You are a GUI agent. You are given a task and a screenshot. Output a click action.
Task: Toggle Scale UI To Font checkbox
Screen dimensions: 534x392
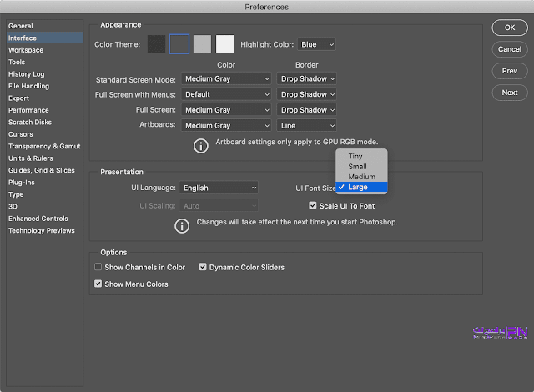coord(313,205)
